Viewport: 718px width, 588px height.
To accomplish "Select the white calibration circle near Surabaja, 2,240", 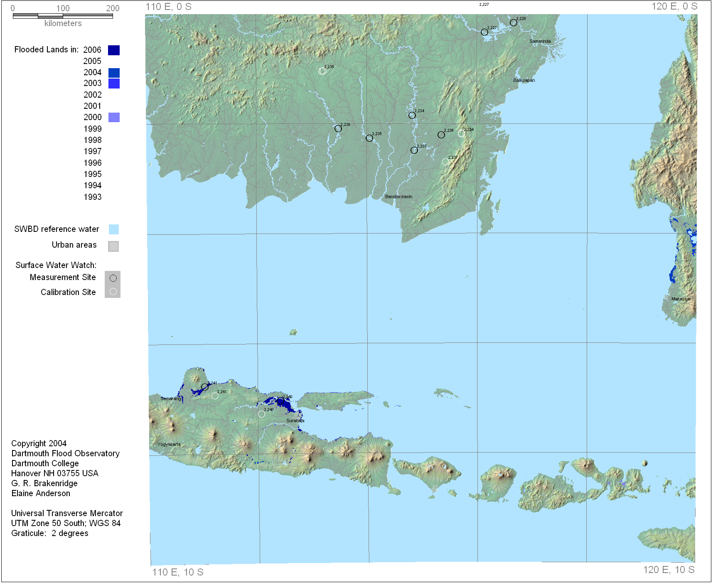I will click(x=261, y=414).
